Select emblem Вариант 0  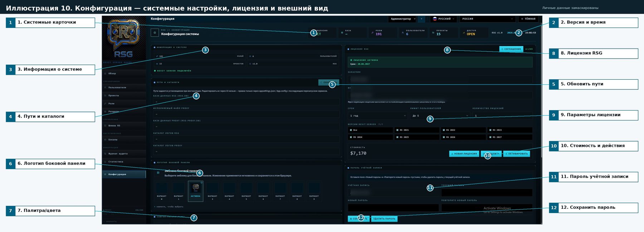[162, 191]
